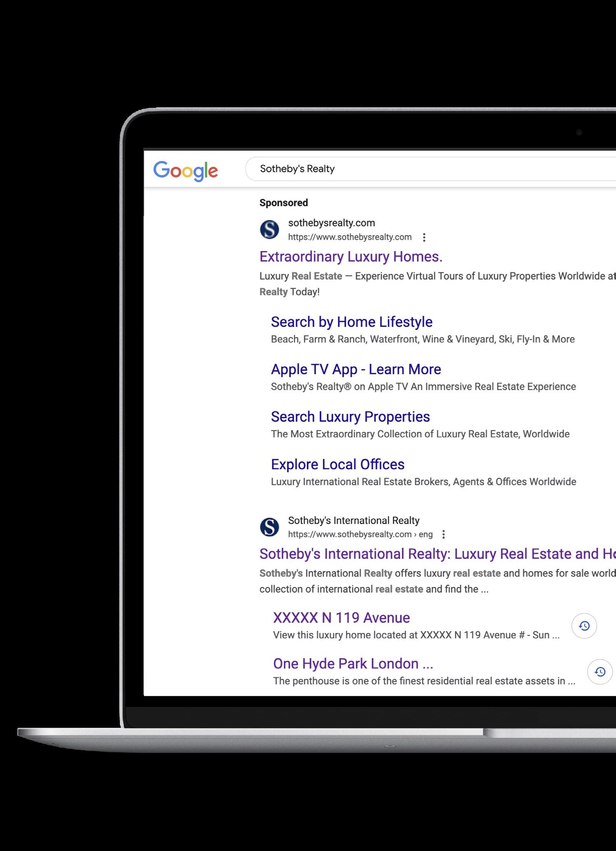Click the history icon beside One Hyde Park London

pos(600,672)
